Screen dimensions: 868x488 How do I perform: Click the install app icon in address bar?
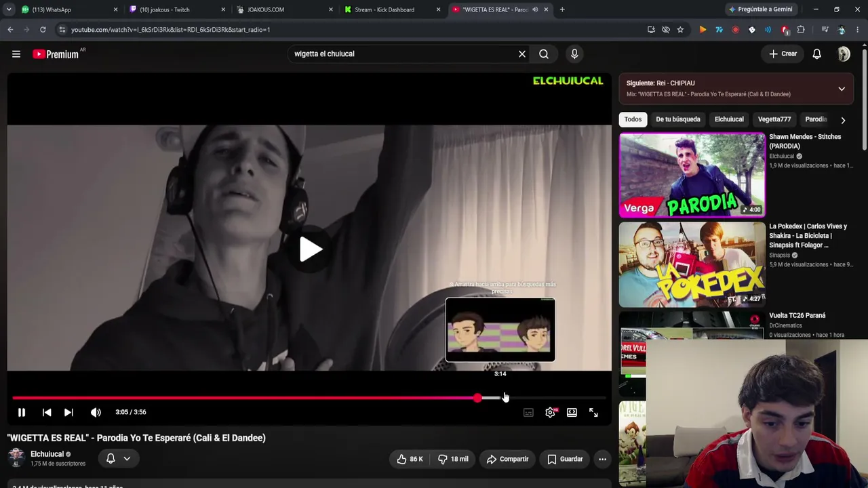pos(651,30)
